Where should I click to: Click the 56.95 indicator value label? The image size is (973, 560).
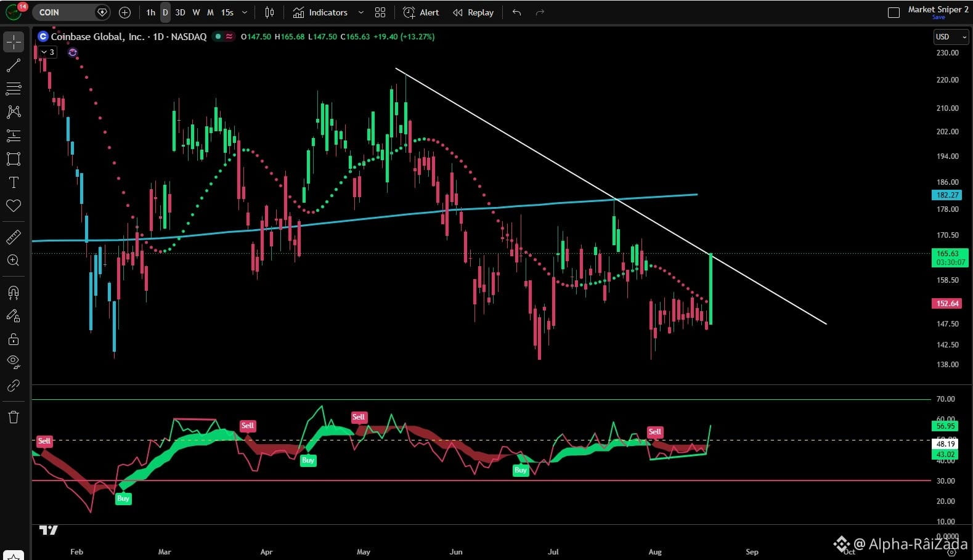[945, 426]
